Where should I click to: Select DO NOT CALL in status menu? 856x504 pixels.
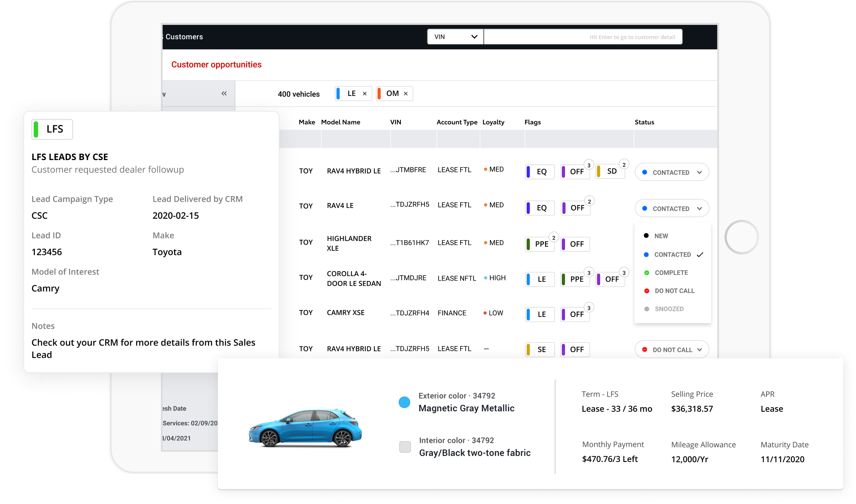(x=674, y=291)
